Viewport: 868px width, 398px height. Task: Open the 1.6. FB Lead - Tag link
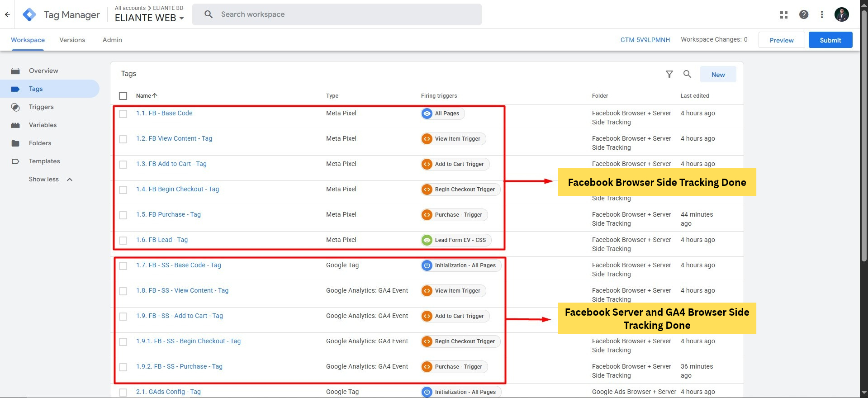162,240
